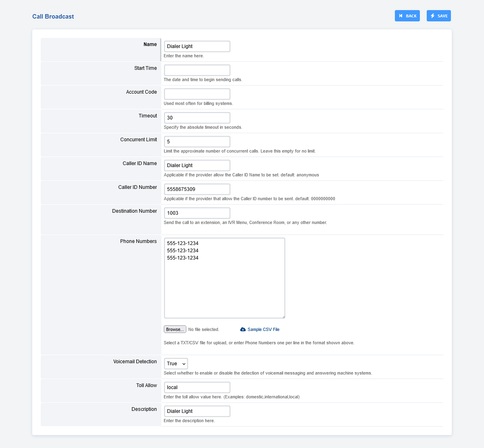Click the Start Time field

tap(197, 70)
